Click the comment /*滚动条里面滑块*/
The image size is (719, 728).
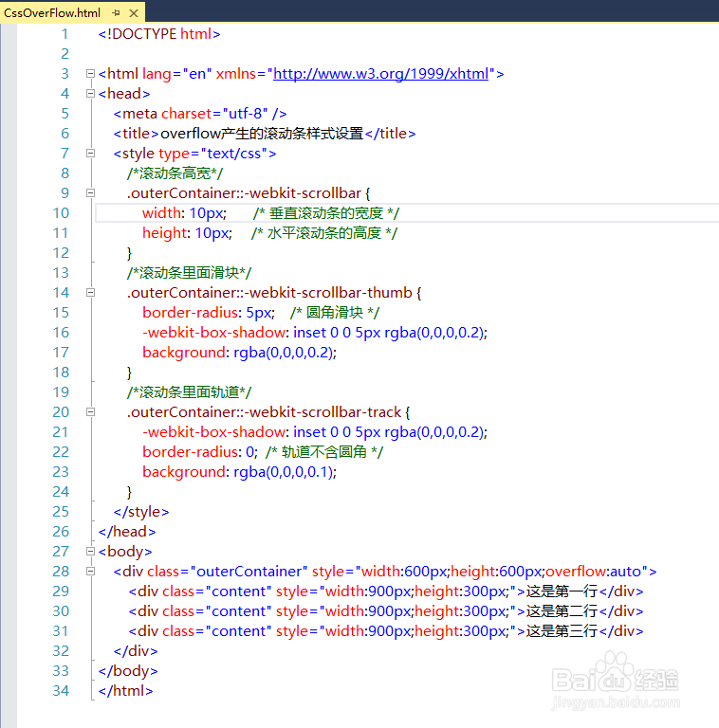click(x=189, y=273)
